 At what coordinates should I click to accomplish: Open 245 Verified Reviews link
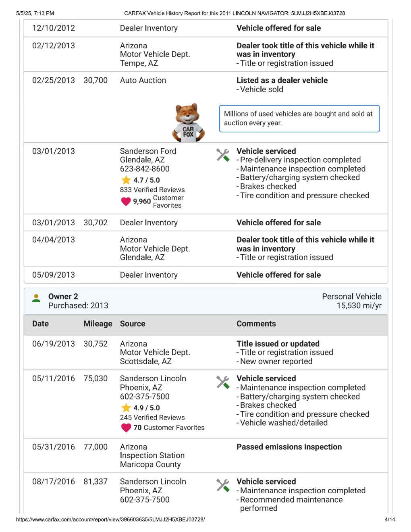point(152,418)
